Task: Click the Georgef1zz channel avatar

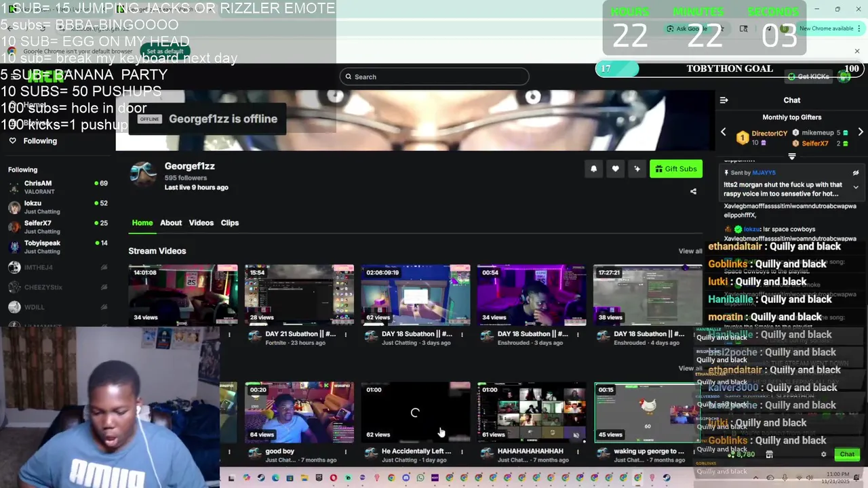Action: 143,174
